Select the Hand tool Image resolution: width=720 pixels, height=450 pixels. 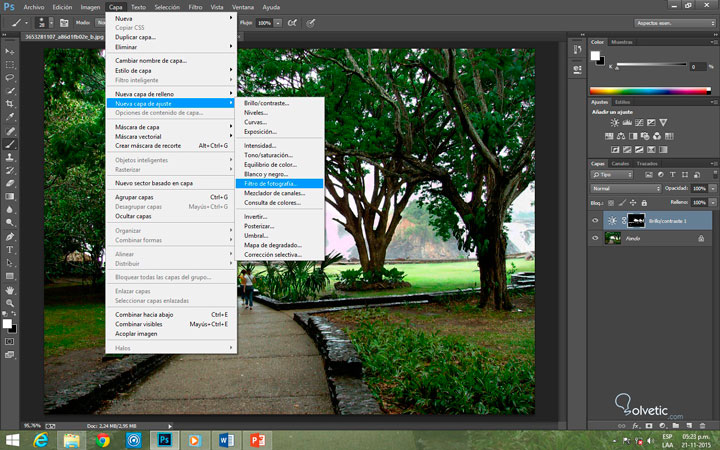(x=10, y=290)
